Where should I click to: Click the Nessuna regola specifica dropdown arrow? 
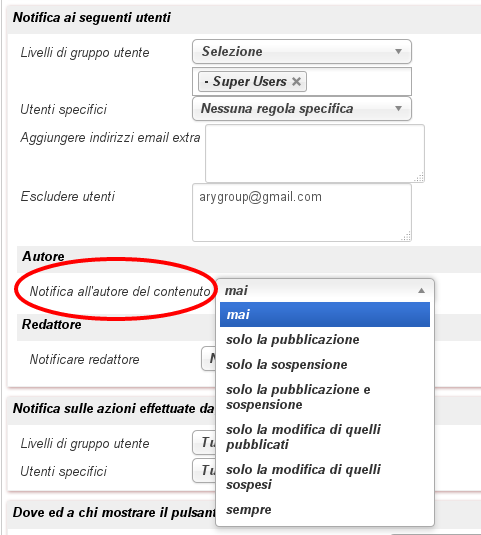coord(398,109)
